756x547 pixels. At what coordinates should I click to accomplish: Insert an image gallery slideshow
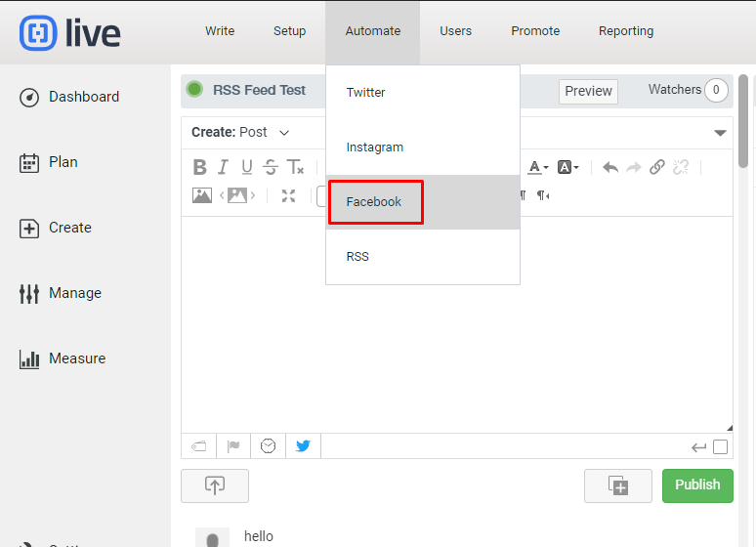click(x=237, y=195)
